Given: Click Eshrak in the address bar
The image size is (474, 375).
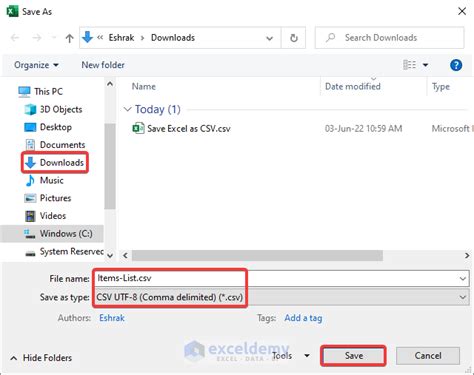Looking at the screenshot, I should click(x=121, y=38).
